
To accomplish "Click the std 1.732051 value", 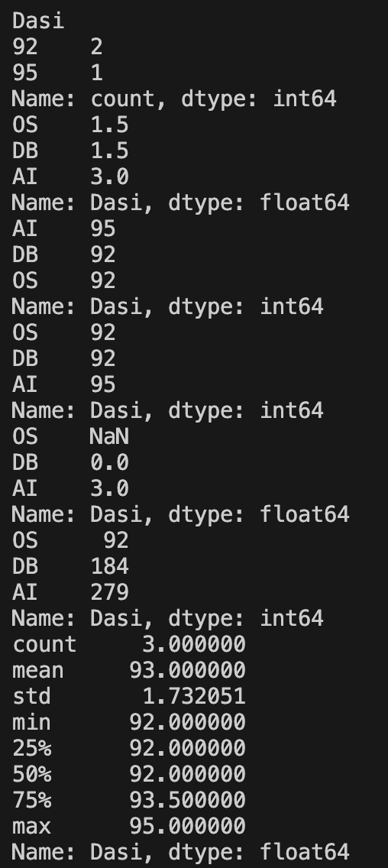I will [194, 696].
